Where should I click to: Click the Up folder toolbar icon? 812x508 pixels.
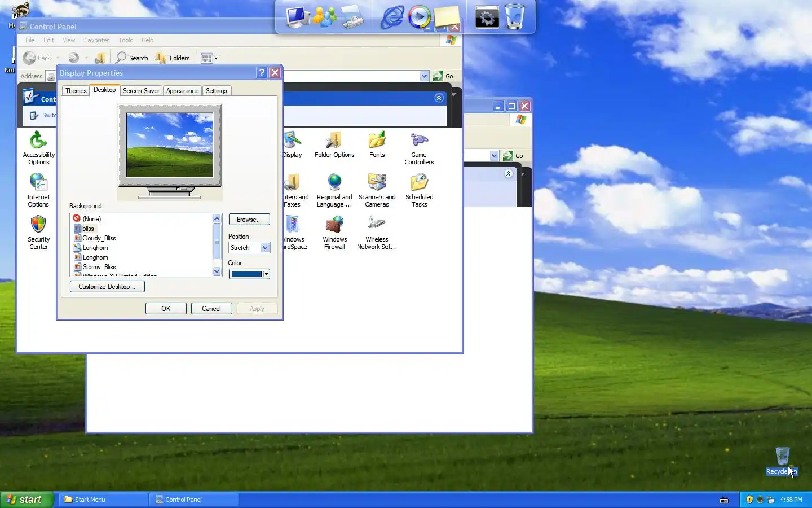(100, 58)
